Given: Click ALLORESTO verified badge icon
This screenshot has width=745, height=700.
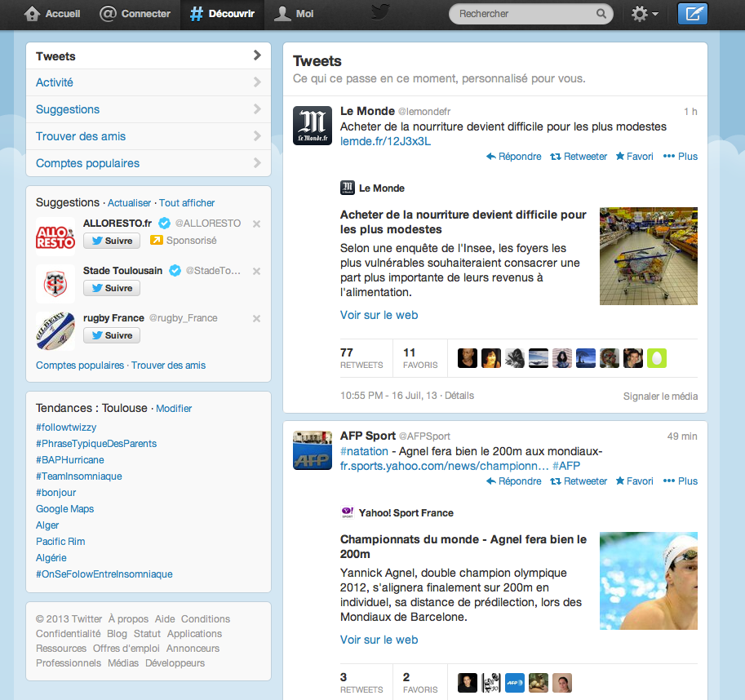Looking at the screenshot, I should pos(164,224).
